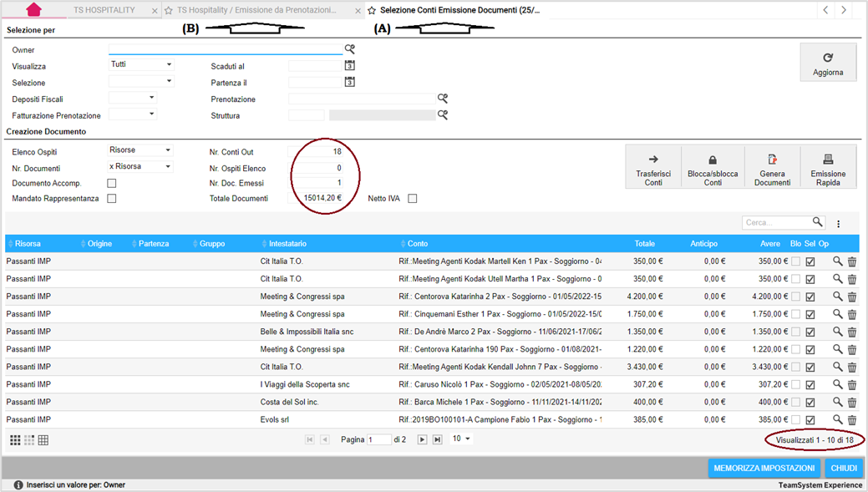Show next tabs with right chevron

coord(843,10)
